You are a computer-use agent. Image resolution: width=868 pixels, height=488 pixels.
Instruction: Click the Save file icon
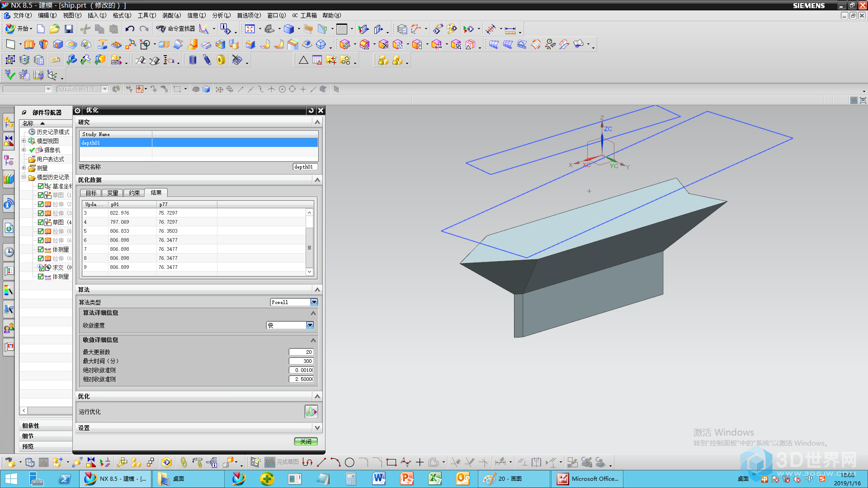tap(69, 29)
